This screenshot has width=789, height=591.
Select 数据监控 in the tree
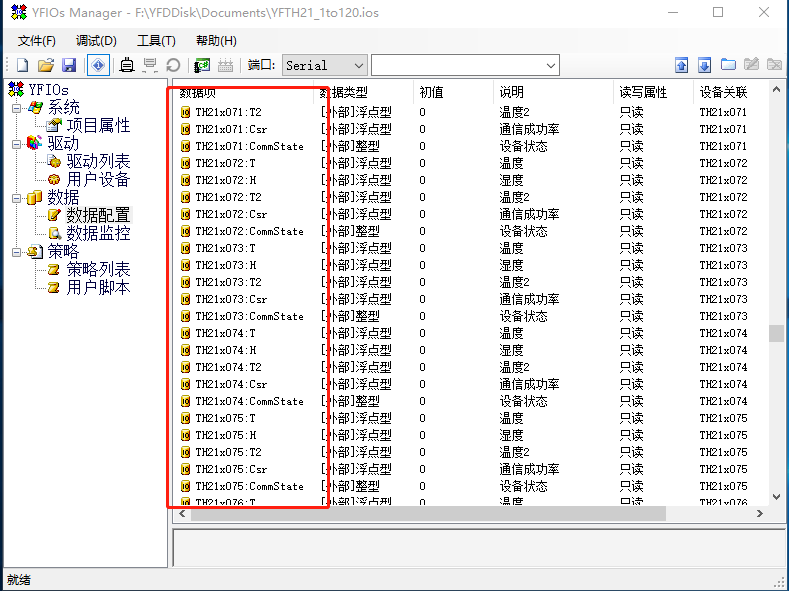click(x=98, y=233)
